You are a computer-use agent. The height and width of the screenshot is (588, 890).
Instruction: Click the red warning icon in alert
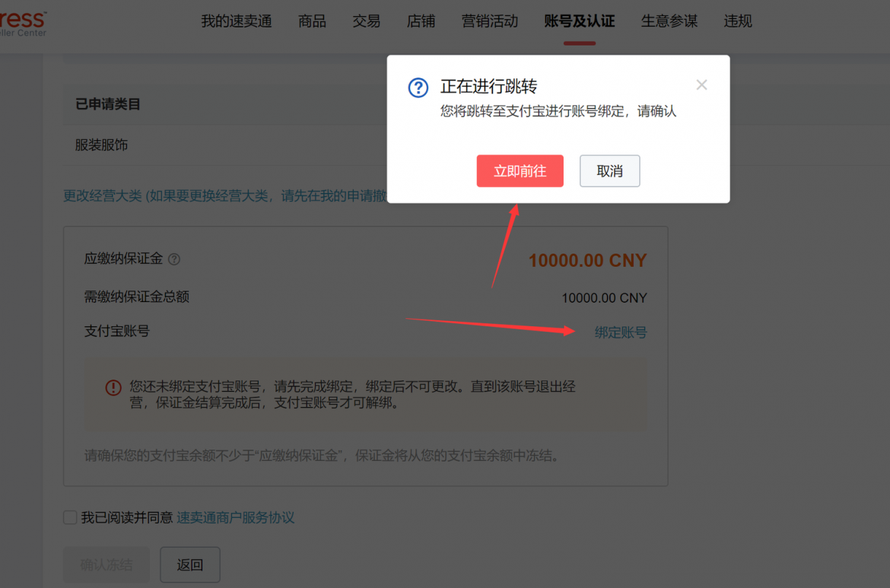tap(113, 388)
